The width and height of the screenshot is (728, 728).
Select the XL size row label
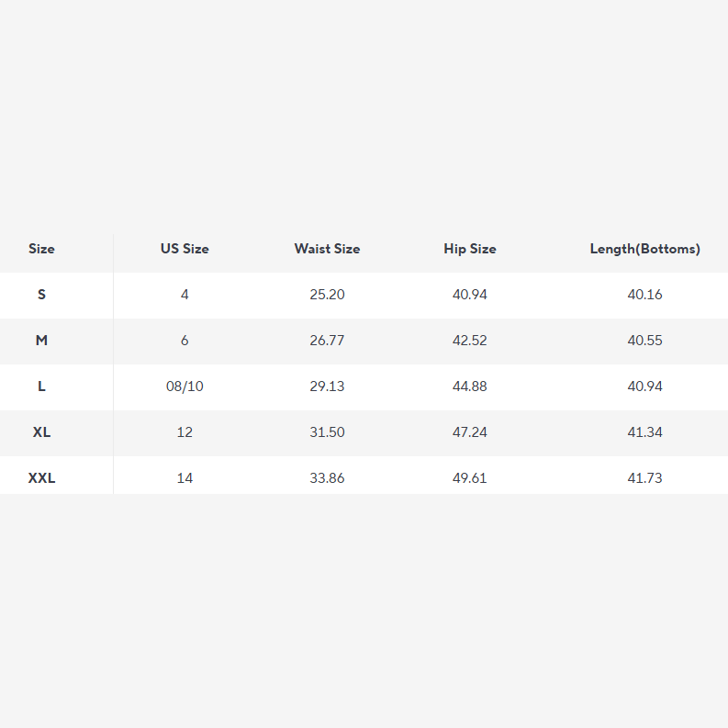pyautogui.click(x=41, y=432)
